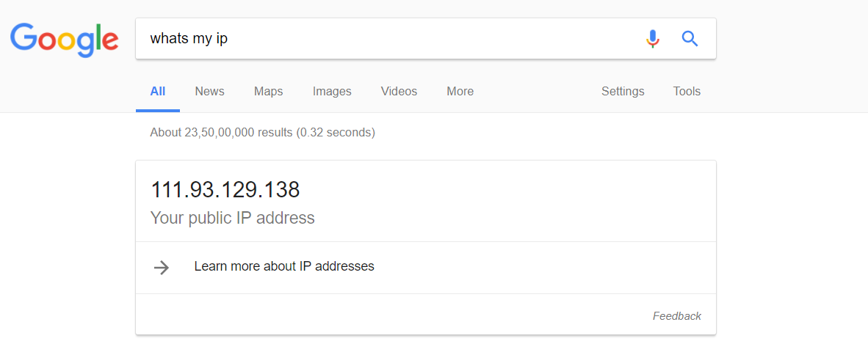Open the Settings dropdown
Image resolution: width=868 pixels, height=344 pixels.
pos(623,92)
